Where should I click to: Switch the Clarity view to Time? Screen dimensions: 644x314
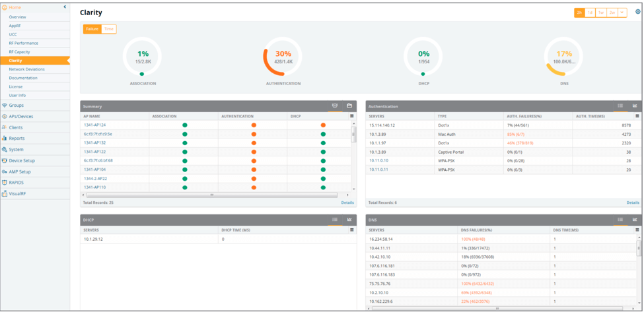coord(109,29)
